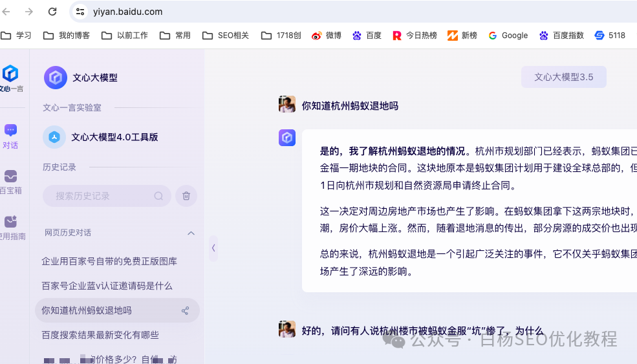Click the 历史记录 section label
The image size is (637, 364).
[x=59, y=167]
